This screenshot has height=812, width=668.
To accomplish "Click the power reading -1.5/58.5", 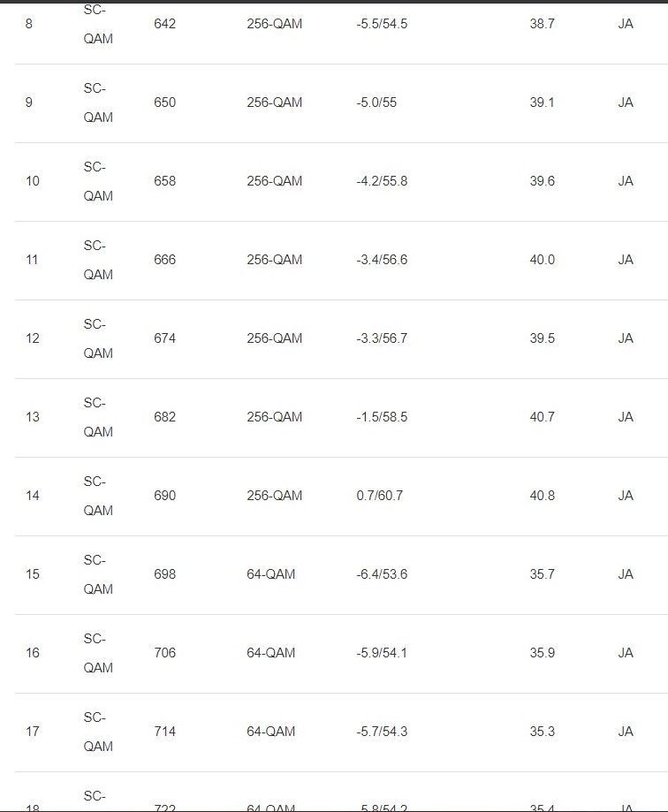I will [x=382, y=417].
